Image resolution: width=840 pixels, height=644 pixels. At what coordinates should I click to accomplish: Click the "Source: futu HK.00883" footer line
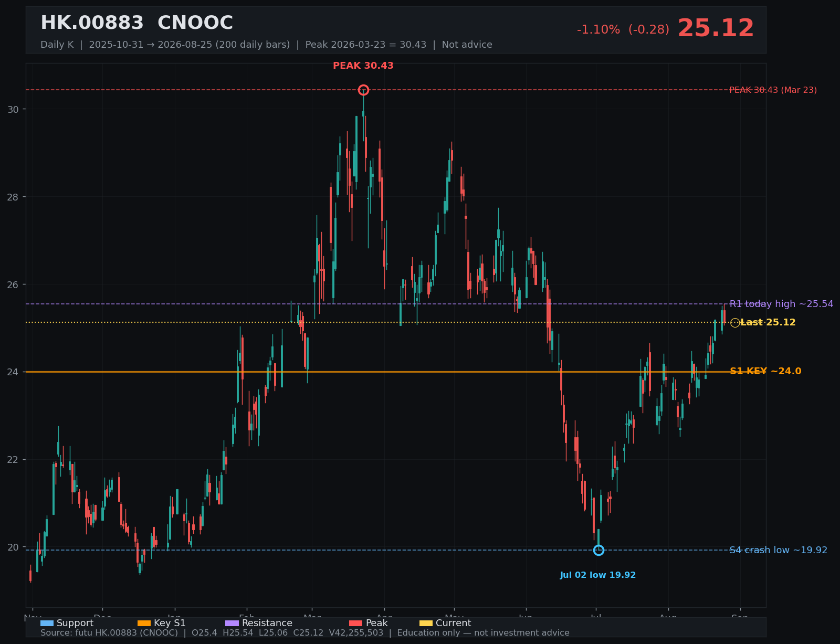305,633
